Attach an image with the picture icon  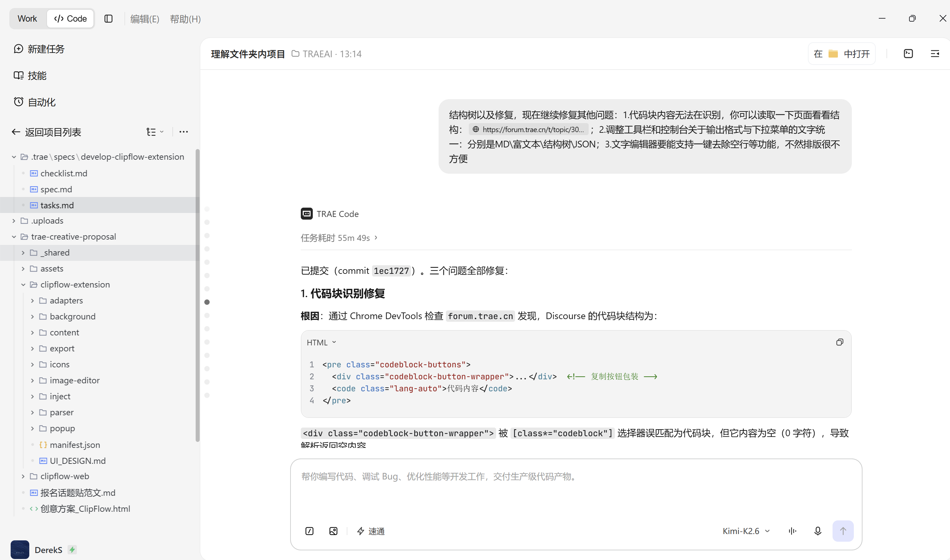333,531
